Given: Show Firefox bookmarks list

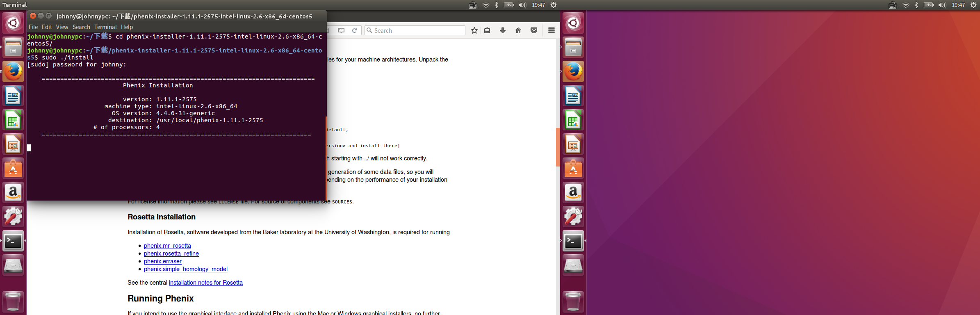Looking at the screenshot, I should (487, 30).
